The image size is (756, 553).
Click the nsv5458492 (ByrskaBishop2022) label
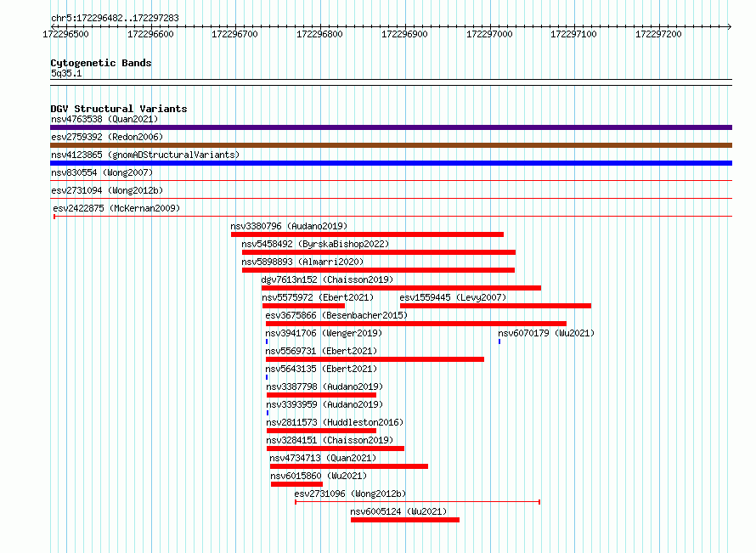(x=315, y=244)
